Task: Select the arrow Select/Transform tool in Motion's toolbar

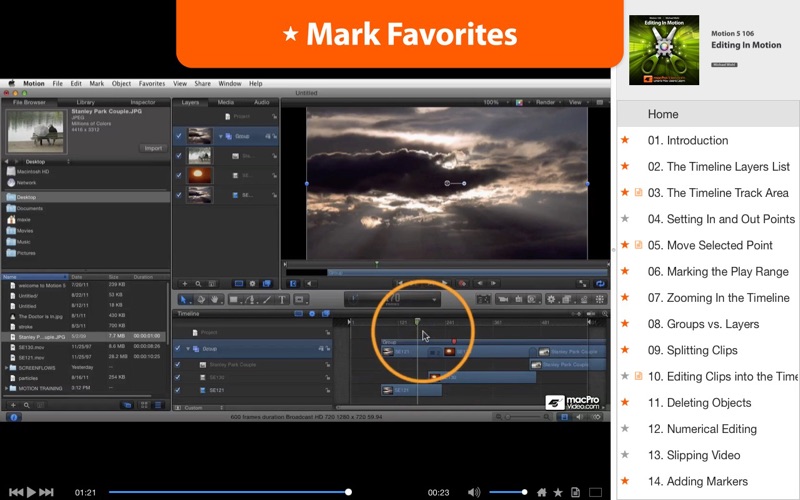Action: pos(184,299)
